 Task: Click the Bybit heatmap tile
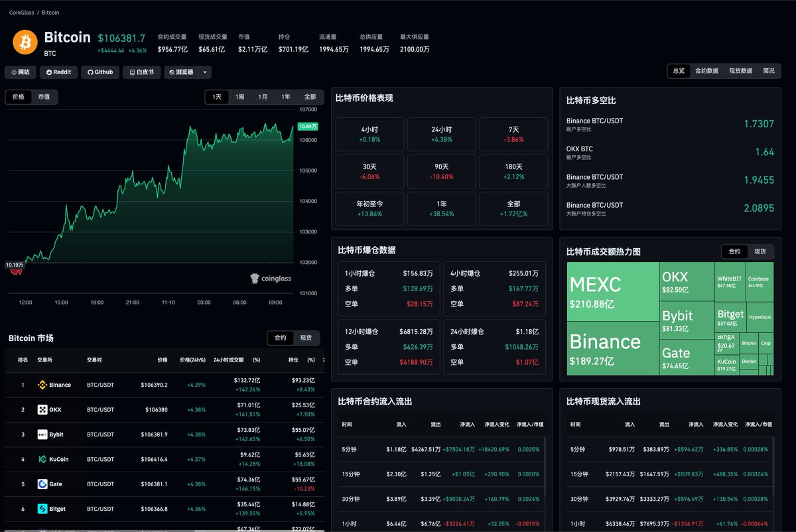pyautogui.click(x=687, y=320)
